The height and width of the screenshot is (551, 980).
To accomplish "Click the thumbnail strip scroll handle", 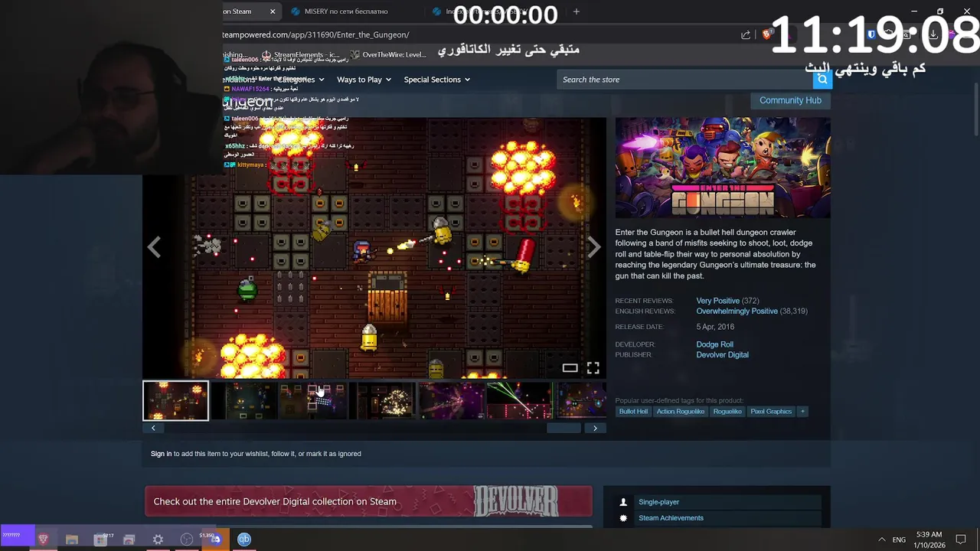I will (563, 429).
